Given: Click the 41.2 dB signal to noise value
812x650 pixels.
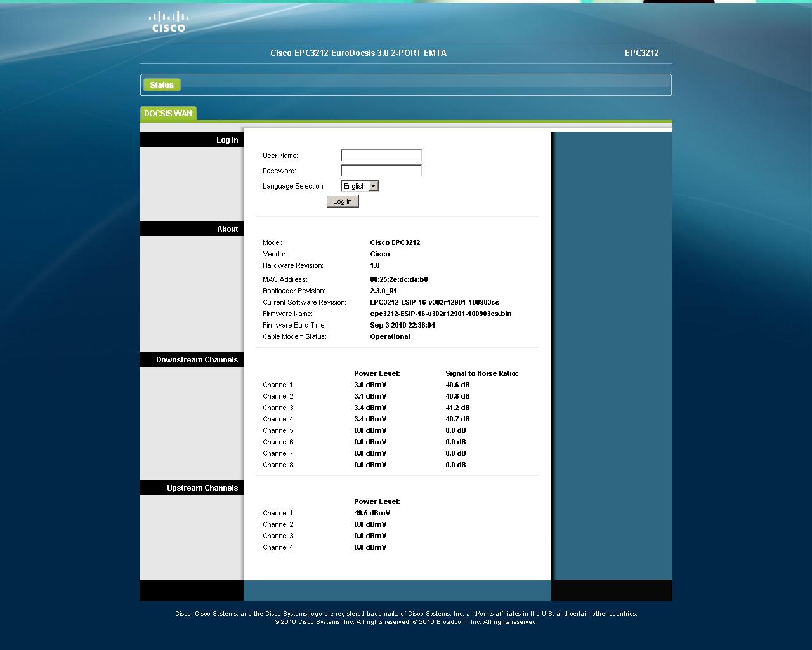Looking at the screenshot, I should 457,408.
